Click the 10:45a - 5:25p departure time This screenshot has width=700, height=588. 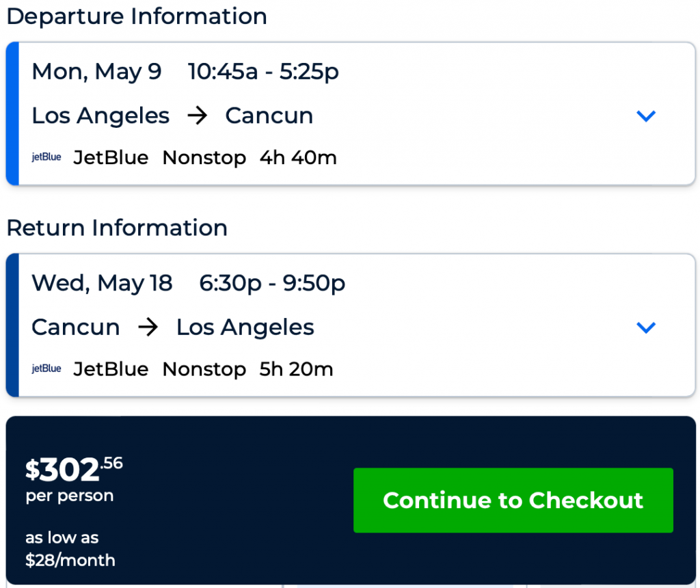263,72
